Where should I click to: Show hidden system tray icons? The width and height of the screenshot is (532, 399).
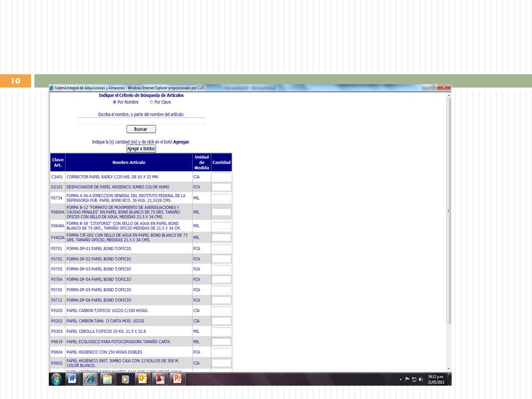400,379
